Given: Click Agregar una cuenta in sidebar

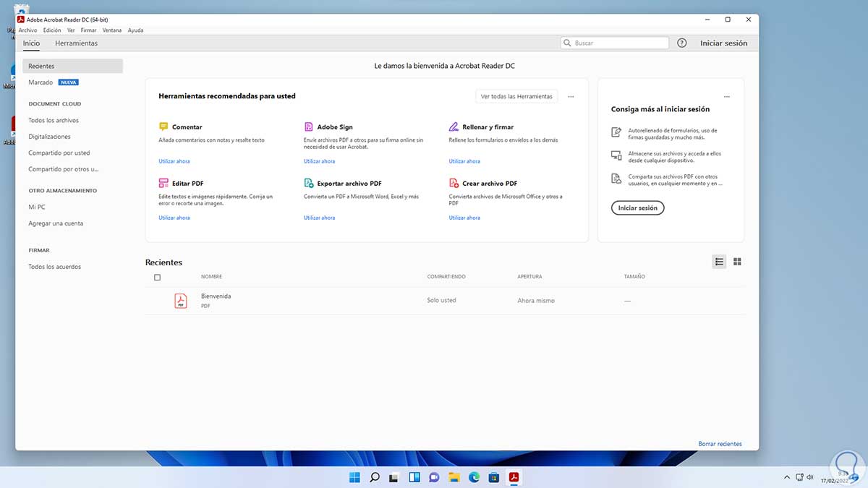Looking at the screenshot, I should (x=56, y=223).
